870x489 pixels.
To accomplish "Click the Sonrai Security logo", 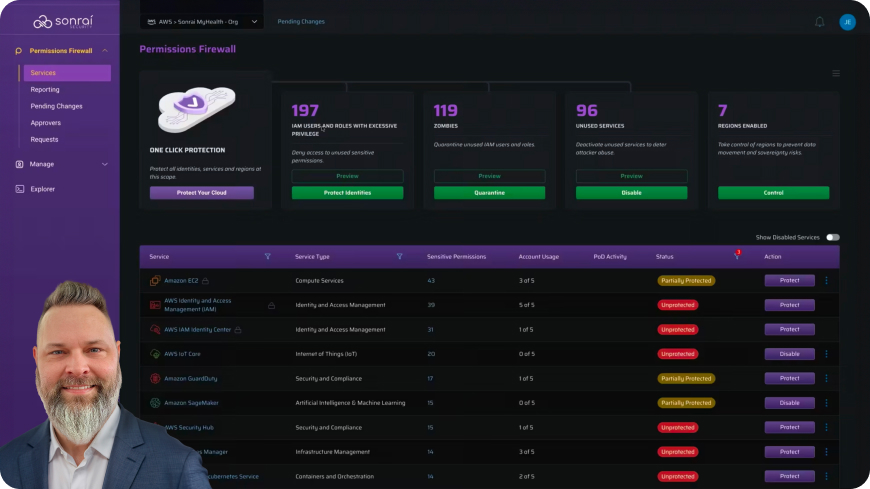I will click(x=63, y=21).
